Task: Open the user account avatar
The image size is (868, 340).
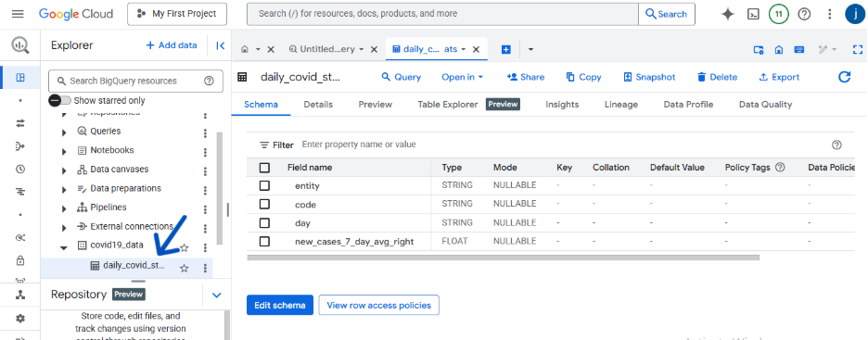Action: pos(855,15)
